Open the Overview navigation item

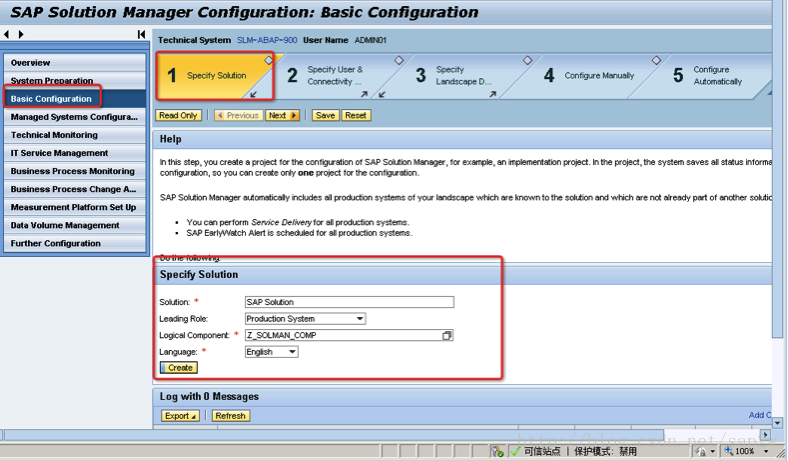(x=74, y=63)
